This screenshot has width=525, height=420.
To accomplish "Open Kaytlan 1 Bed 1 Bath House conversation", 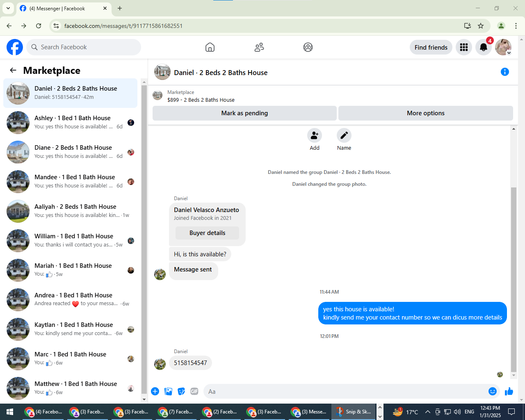I will (x=71, y=329).
